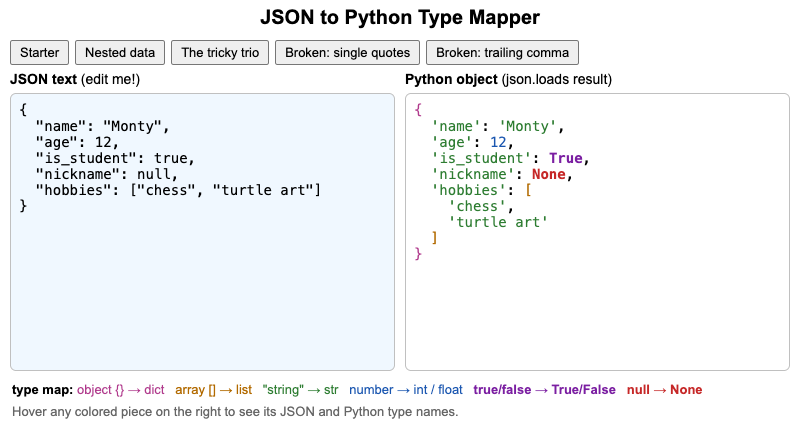Viewport: 800px width, 442px height.
Task: Click 'null → None' in type map
Action: pos(664,390)
